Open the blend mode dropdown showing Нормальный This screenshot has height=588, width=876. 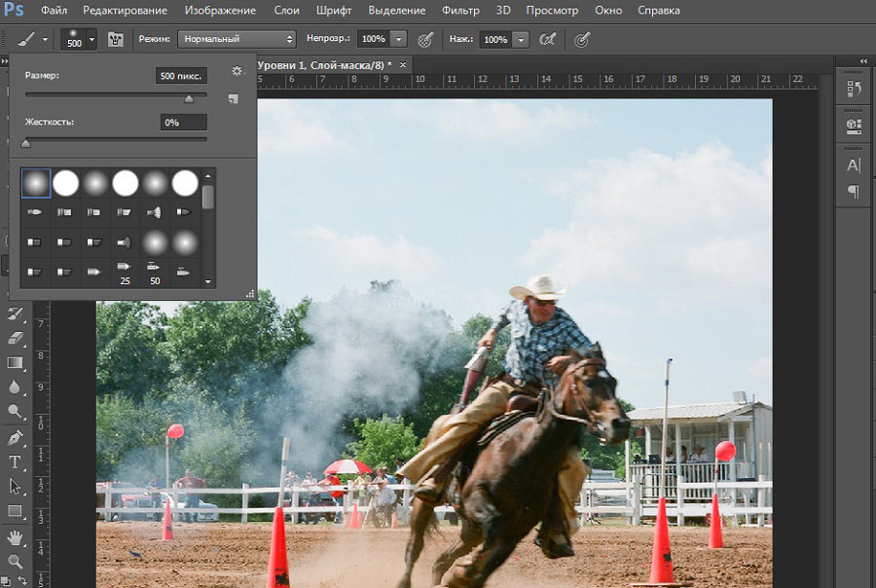236,39
